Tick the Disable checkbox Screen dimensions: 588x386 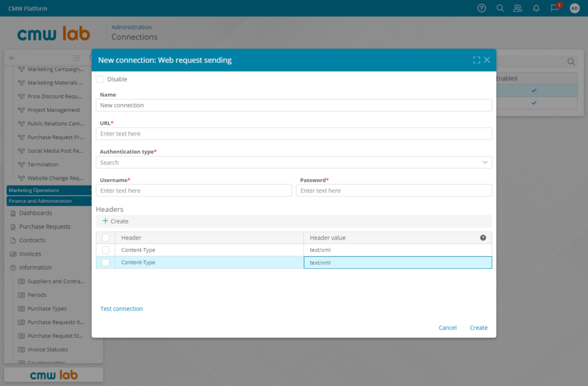click(100, 79)
